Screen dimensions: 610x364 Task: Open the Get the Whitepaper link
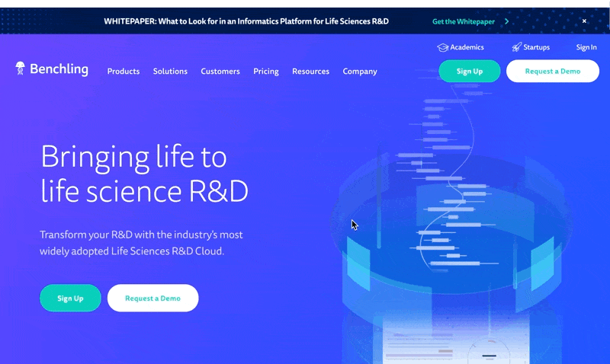point(464,21)
